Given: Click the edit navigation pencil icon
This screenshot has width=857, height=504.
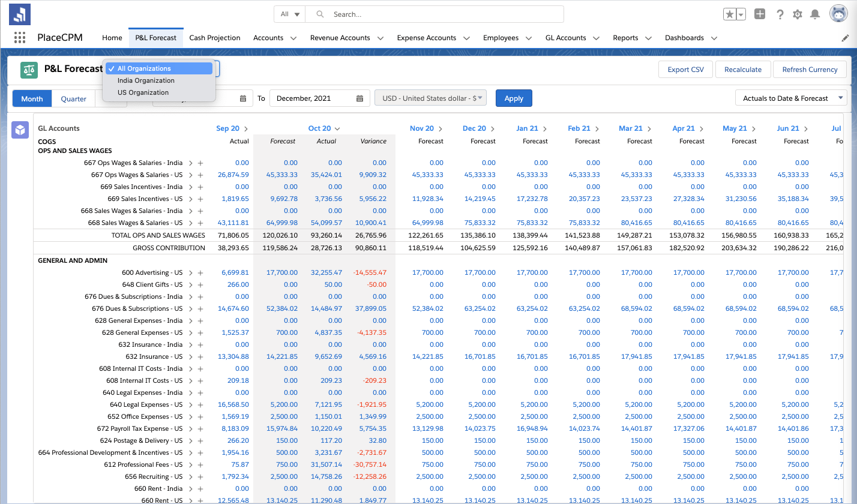Looking at the screenshot, I should [846, 38].
